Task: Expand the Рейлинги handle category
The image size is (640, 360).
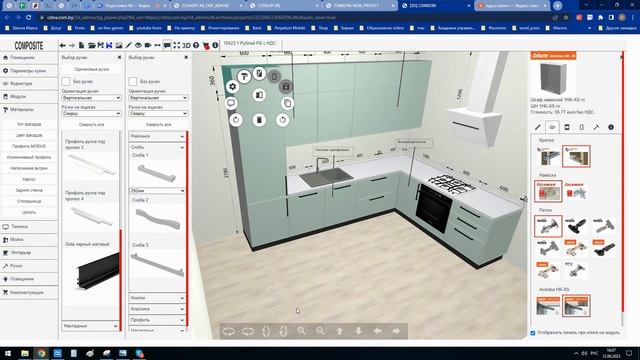Action: [x=157, y=136]
